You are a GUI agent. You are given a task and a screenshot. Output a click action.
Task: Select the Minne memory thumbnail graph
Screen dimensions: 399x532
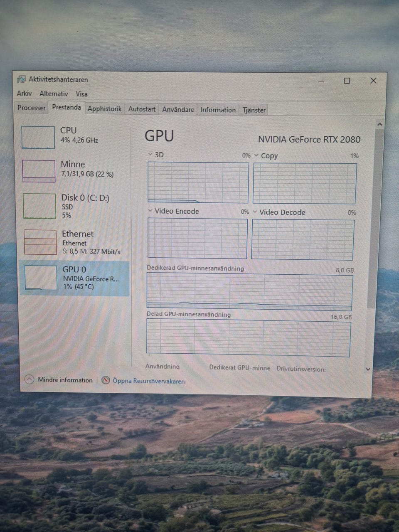39,171
